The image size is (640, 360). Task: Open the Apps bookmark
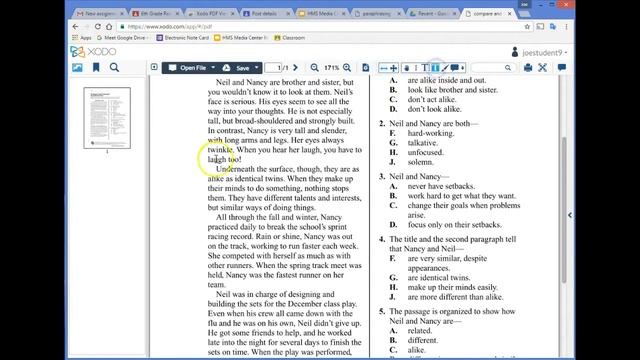[82, 38]
